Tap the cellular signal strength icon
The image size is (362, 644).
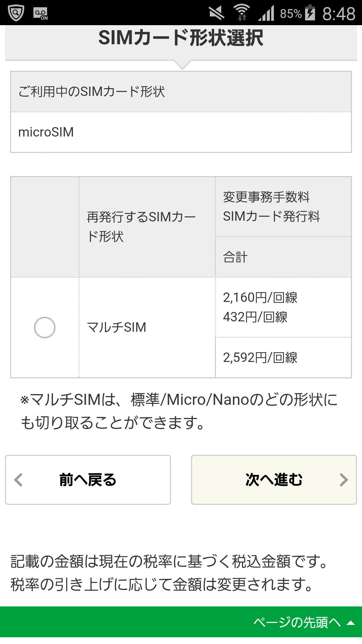click(266, 13)
